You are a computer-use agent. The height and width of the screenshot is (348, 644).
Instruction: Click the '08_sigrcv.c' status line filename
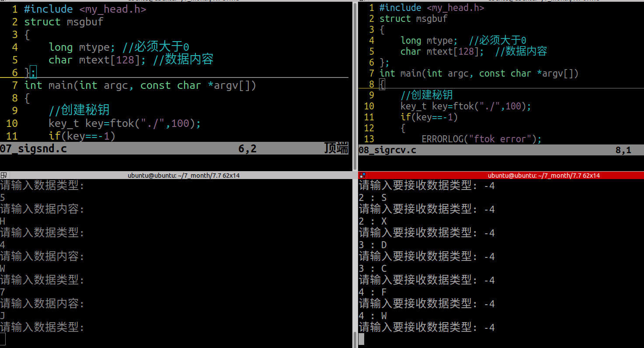(x=387, y=150)
